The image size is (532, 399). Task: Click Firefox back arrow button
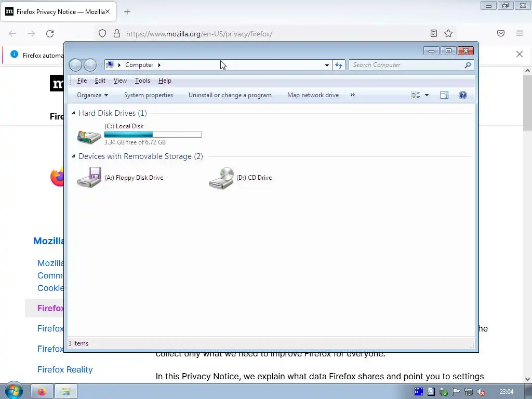tap(12, 34)
